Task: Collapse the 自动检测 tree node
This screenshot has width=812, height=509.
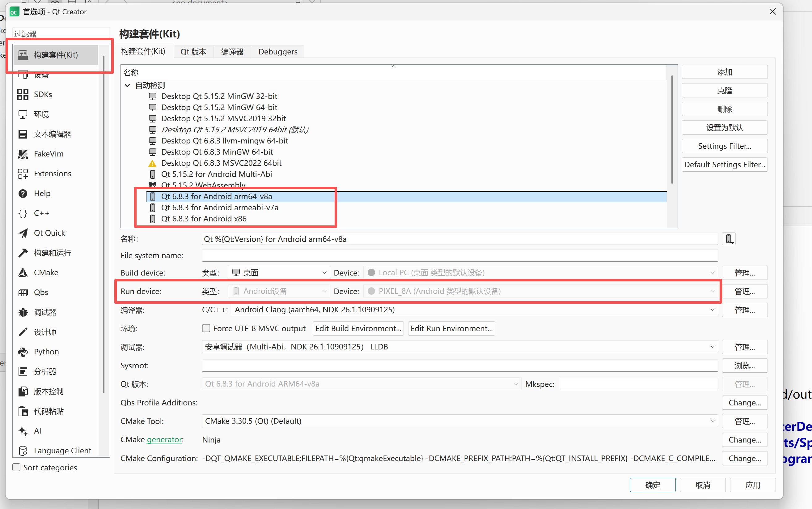Action: [x=128, y=86]
